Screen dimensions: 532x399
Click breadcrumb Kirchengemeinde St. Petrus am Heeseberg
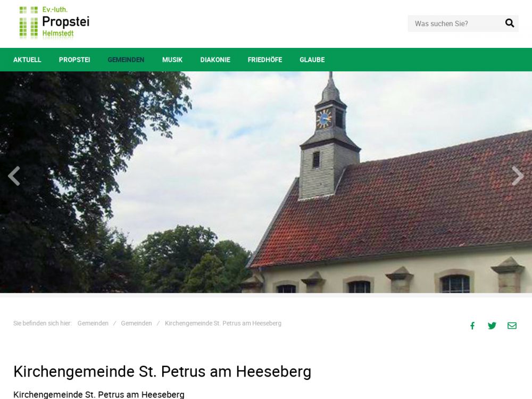click(223, 323)
